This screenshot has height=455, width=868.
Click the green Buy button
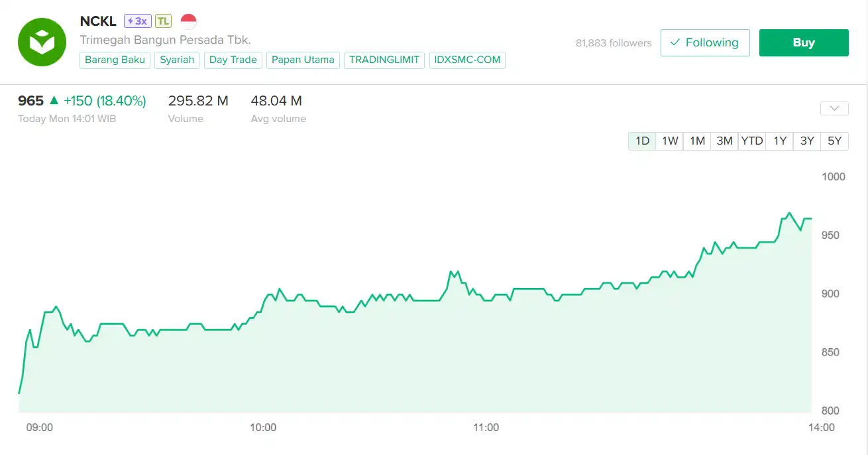[x=804, y=42]
